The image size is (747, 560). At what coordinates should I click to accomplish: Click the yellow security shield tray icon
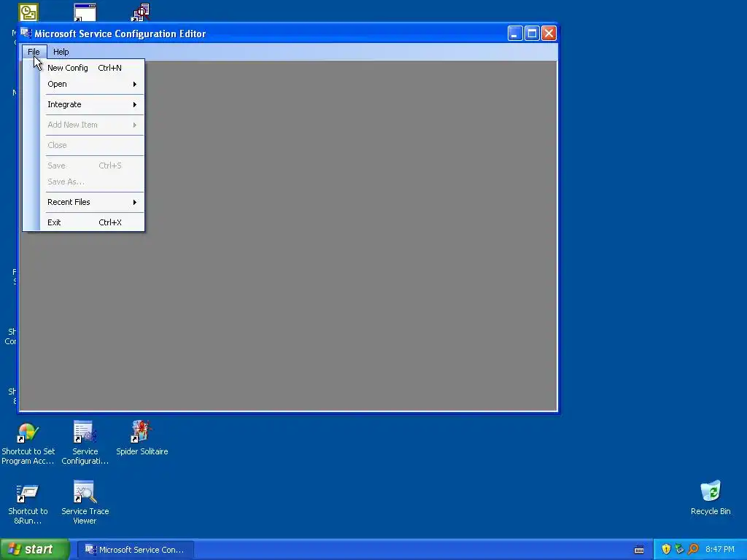point(666,549)
